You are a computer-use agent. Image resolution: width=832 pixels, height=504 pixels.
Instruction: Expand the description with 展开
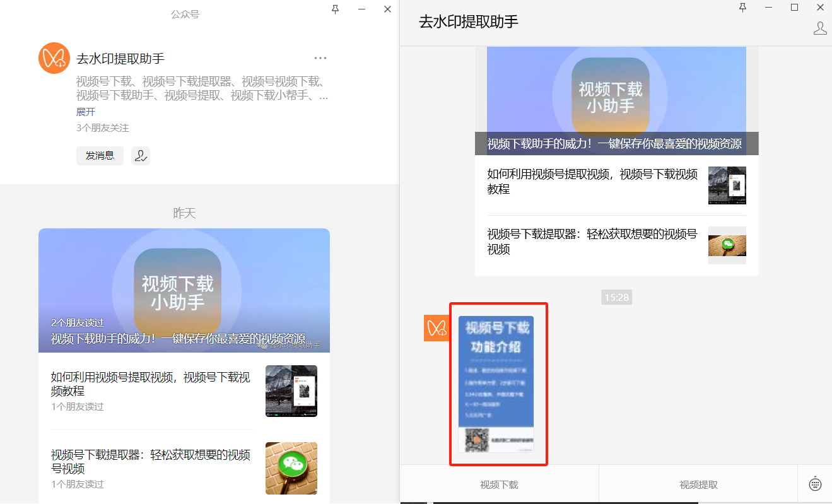click(86, 112)
